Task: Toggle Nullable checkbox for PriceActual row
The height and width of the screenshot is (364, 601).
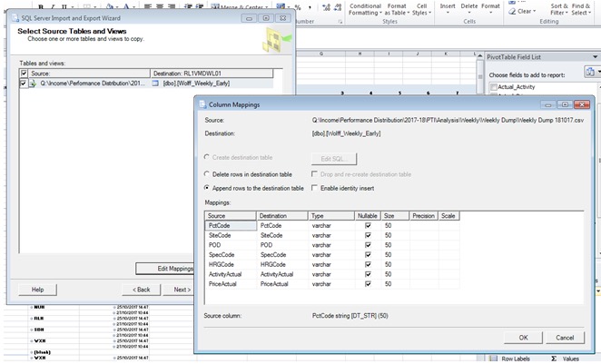Action: coord(368,284)
